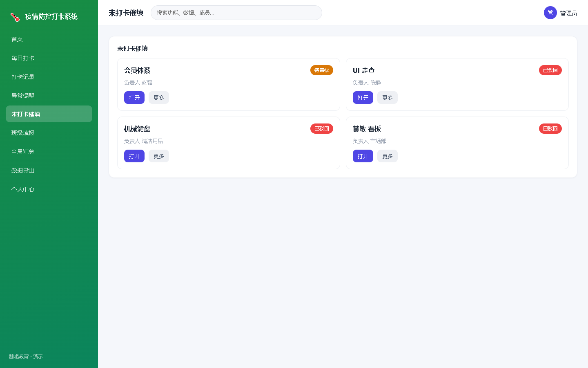588x368 pixels.
Task: Click 更多 on 会员体系 card
Action: pos(159,98)
